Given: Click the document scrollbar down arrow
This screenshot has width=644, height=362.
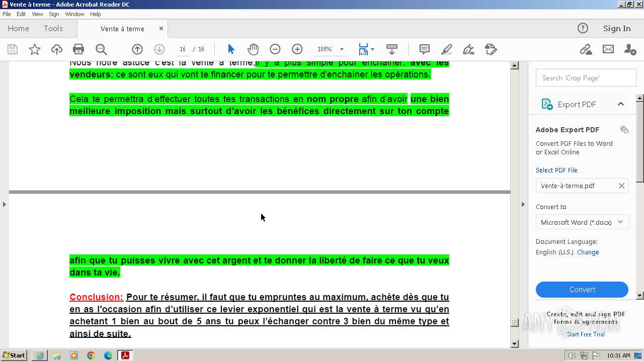Looking at the screenshot, I should 514,344.
